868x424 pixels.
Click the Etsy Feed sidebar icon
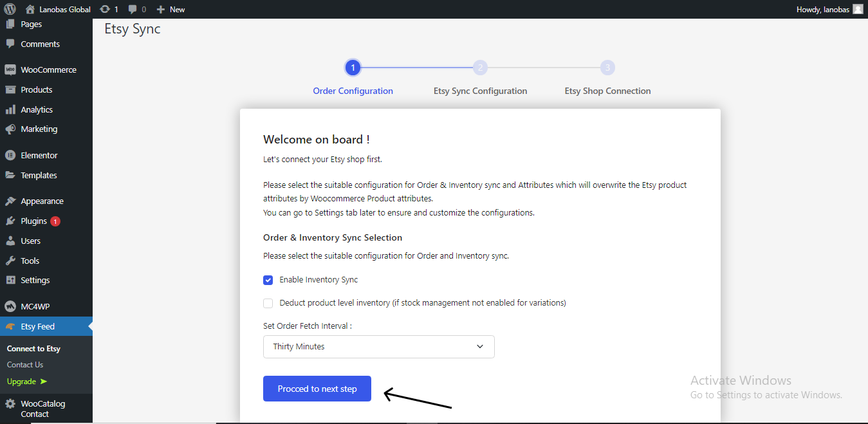(10, 326)
